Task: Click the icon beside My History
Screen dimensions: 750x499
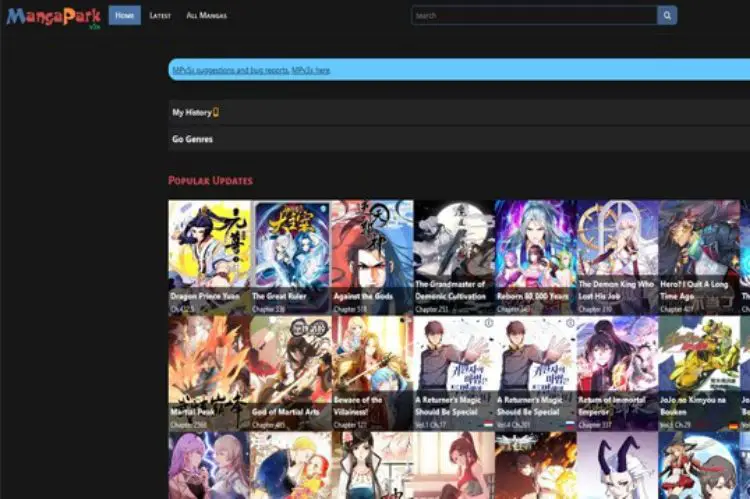Action: (x=216, y=112)
